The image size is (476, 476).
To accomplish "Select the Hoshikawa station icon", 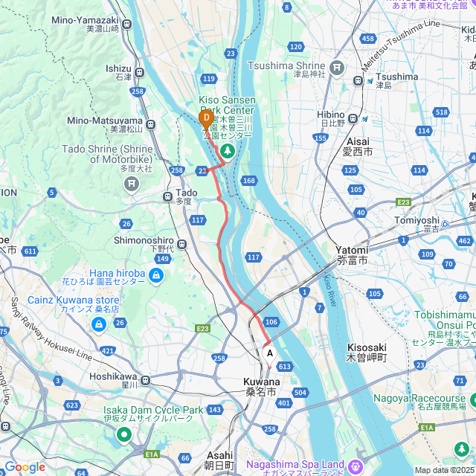I will pos(146,380).
